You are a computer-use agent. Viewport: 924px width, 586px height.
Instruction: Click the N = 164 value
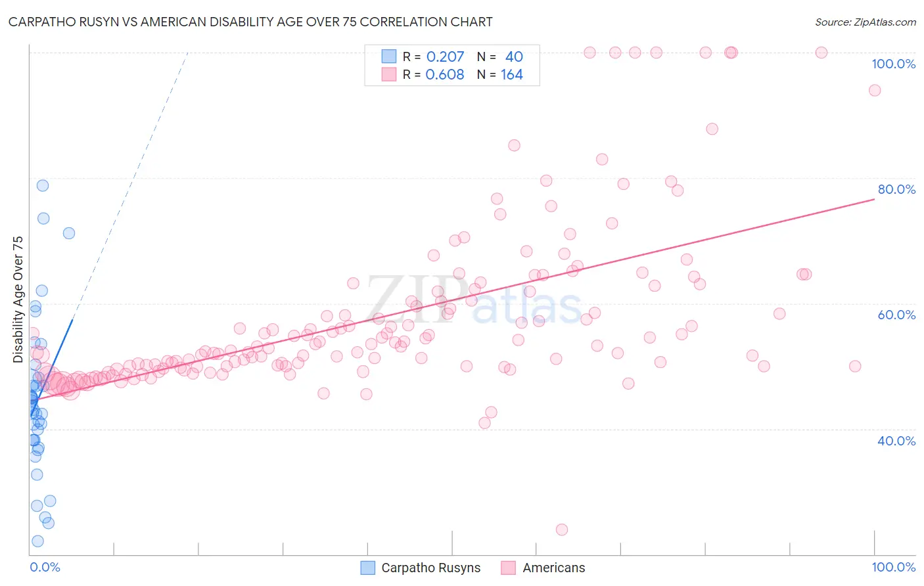point(501,75)
